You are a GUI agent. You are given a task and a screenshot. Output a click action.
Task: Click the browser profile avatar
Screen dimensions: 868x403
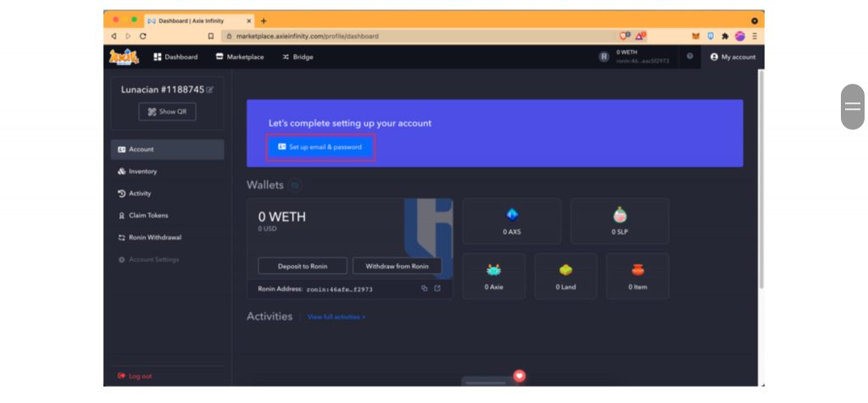740,36
